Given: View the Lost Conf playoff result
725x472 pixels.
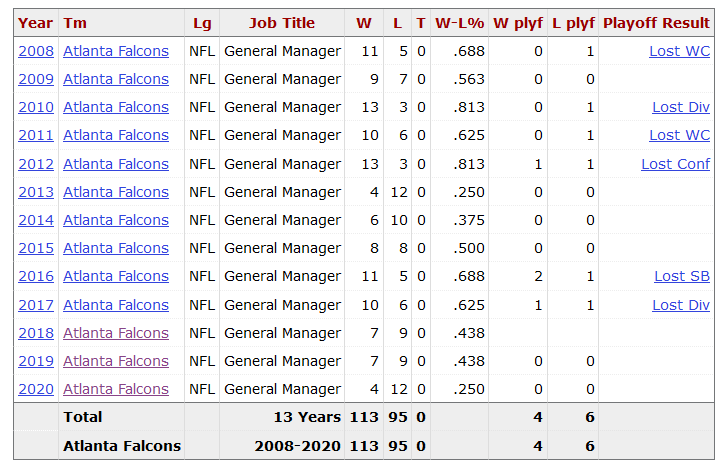Looking at the screenshot, I should [x=675, y=164].
